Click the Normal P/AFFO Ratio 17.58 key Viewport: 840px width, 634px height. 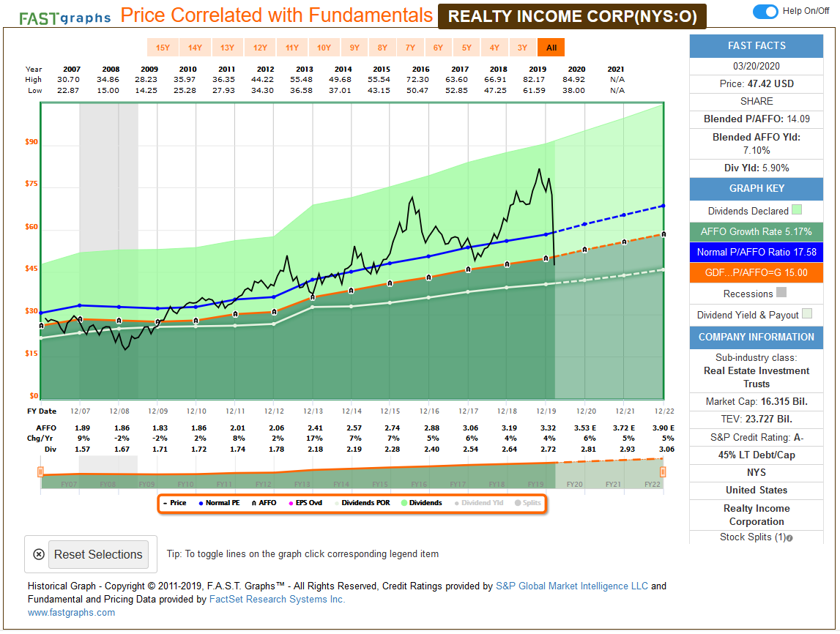click(x=756, y=253)
